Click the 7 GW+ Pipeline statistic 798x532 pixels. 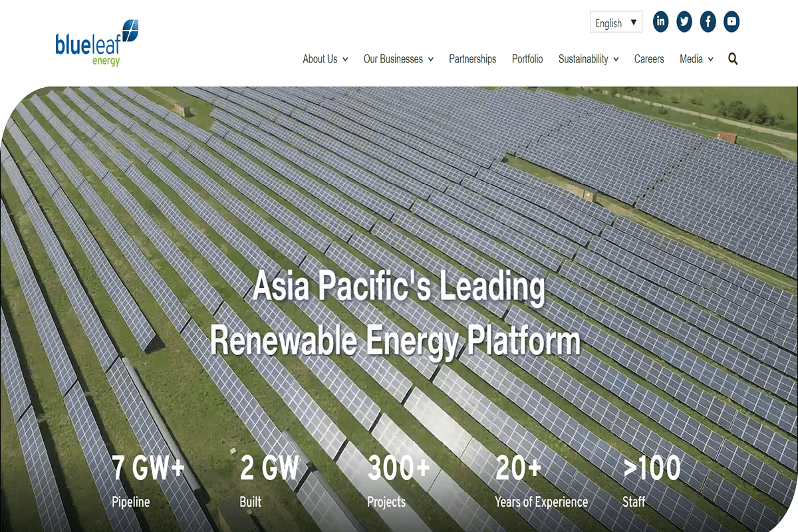pos(148,479)
